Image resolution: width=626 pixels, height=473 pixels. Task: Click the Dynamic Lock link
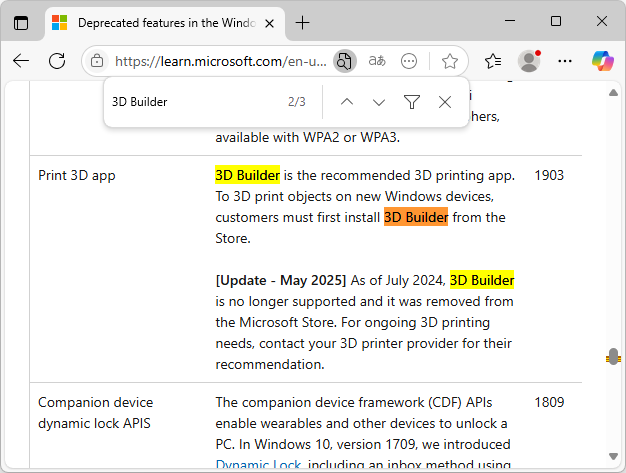258,465
